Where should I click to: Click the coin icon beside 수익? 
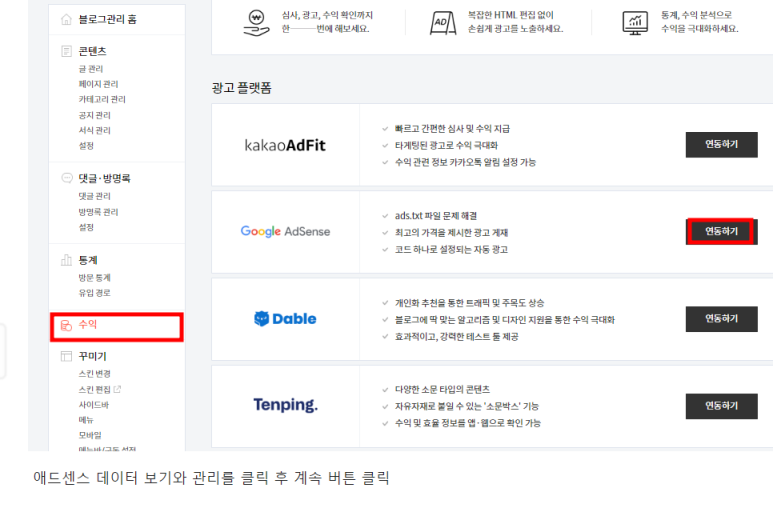coord(66,325)
